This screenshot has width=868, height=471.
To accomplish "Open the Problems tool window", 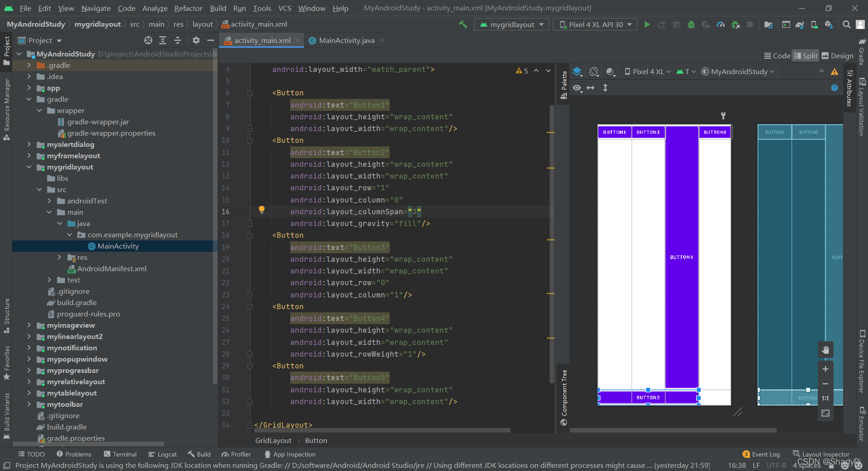I will (74, 454).
